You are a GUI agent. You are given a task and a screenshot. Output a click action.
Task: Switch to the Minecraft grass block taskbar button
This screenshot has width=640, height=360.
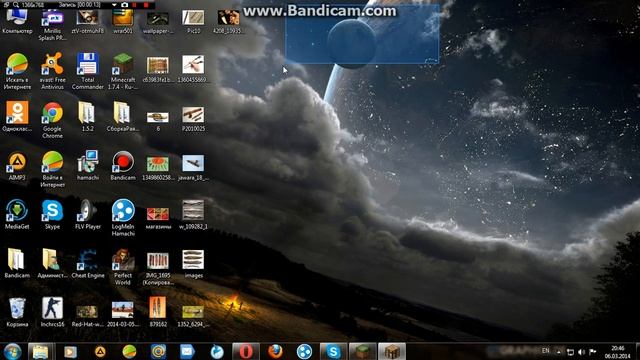(362, 351)
